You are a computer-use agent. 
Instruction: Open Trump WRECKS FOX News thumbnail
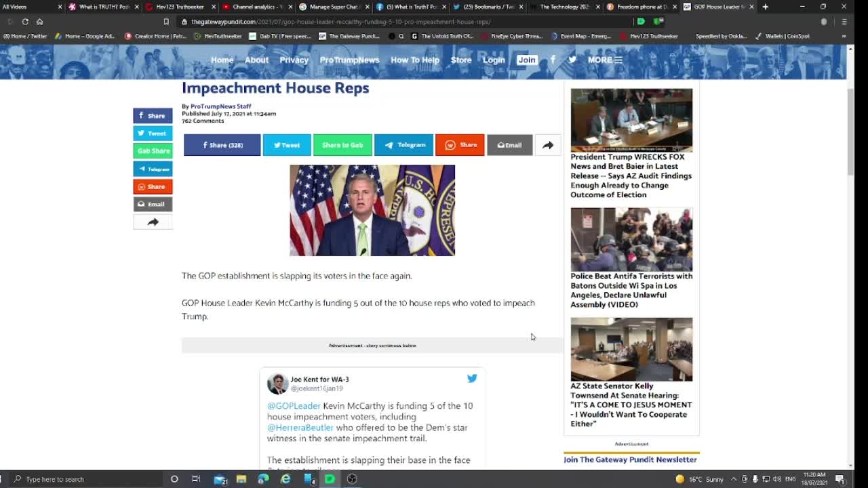point(631,120)
